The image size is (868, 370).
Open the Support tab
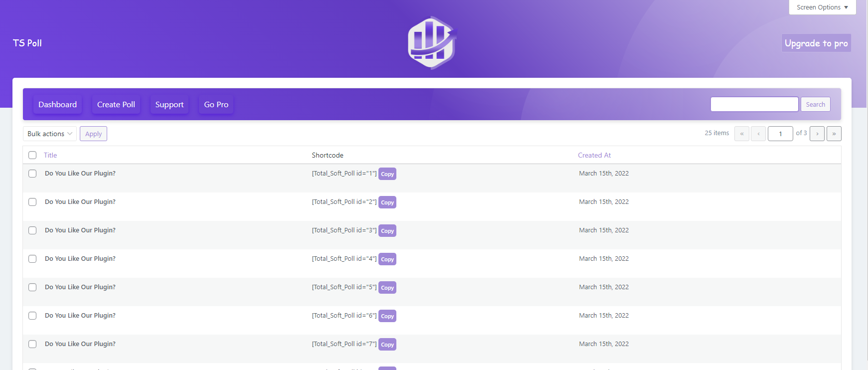170,104
